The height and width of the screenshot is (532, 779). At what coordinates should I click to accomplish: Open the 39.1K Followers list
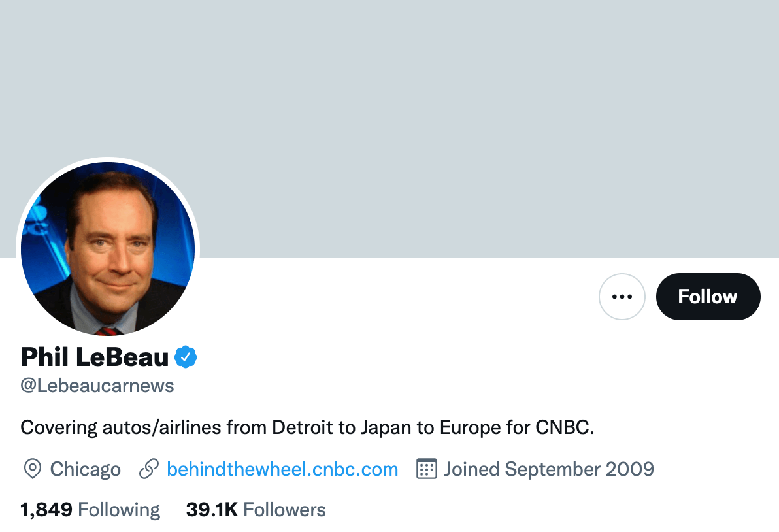[x=256, y=510]
